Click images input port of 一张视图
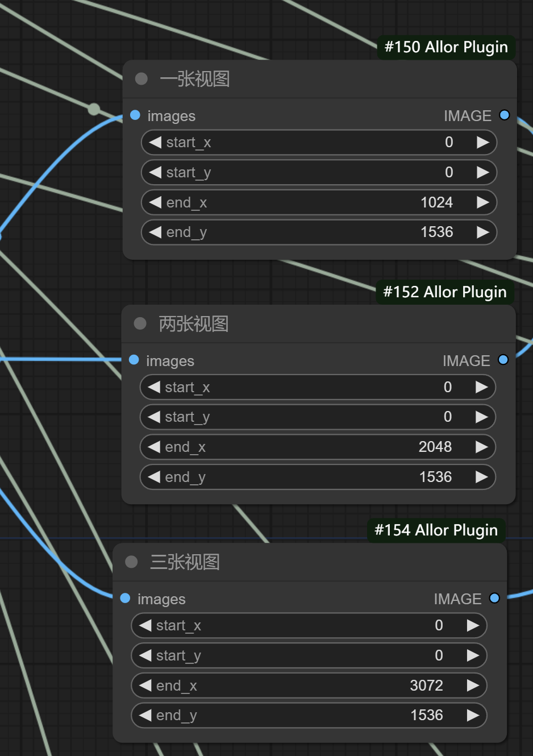Image resolution: width=533 pixels, height=756 pixels. pyautogui.click(x=135, y=115)
